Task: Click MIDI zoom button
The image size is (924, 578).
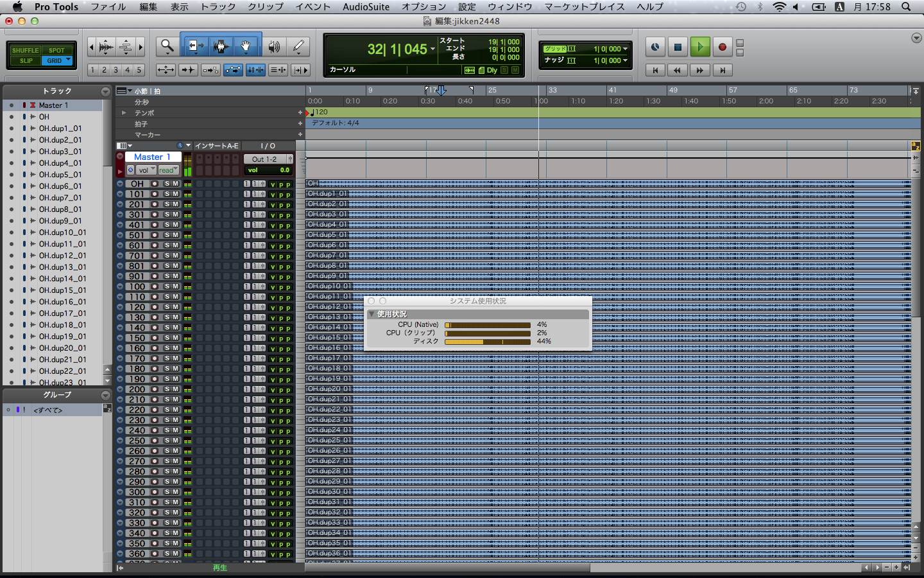Action: (x=126, y=47)
